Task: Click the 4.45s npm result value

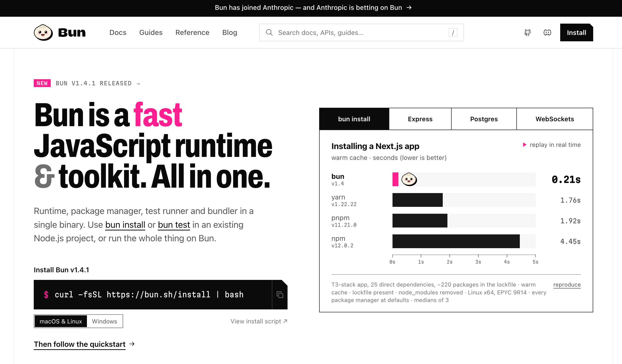Action: (x=570, y=242)
